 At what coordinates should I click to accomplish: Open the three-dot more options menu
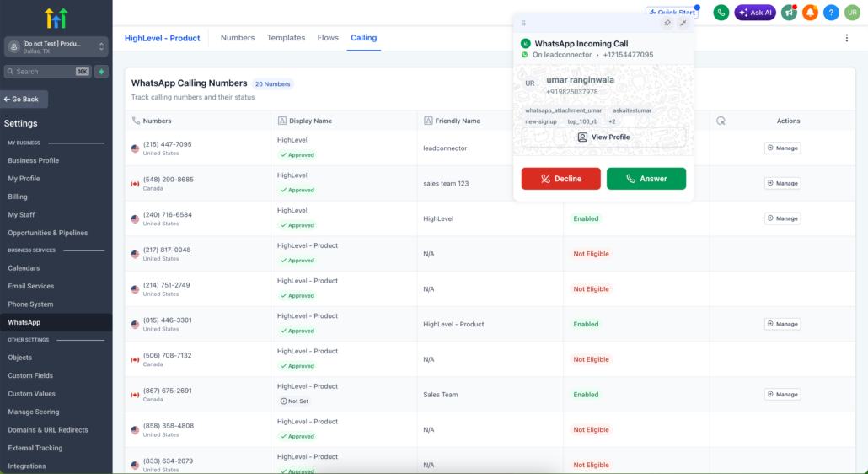click(x=847, y=38)
